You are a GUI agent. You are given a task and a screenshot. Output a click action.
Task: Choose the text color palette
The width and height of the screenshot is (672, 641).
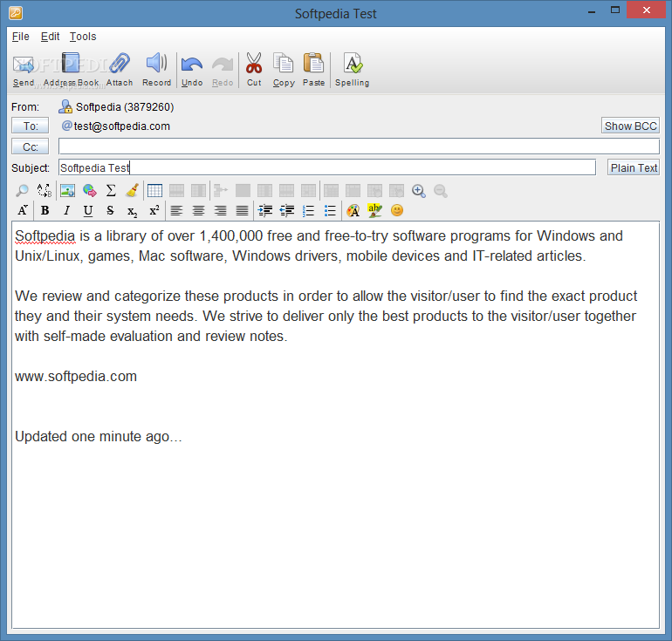(x=353, y=210)
